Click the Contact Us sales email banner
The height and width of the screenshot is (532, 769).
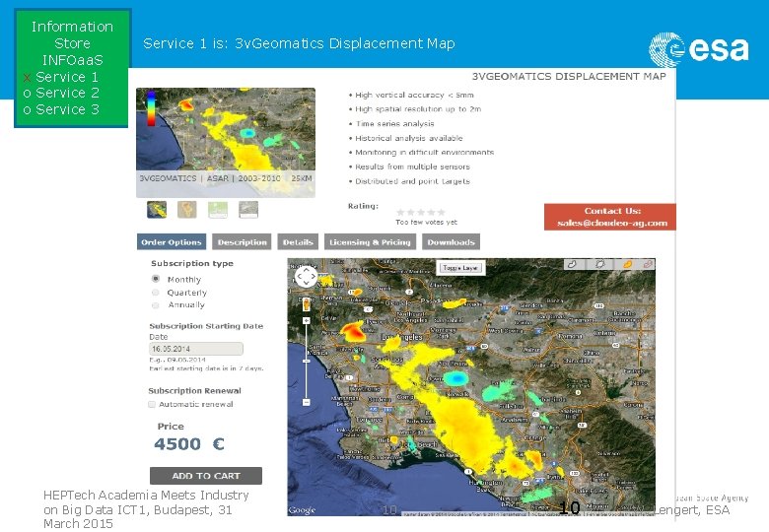coord(610,217)
